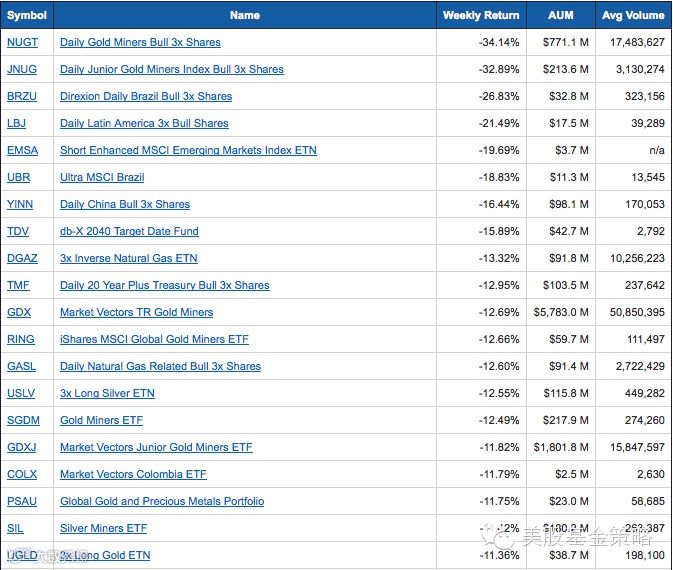Select average volume 10,256,223
The image size is (673, 570).
tap(637, 258)
